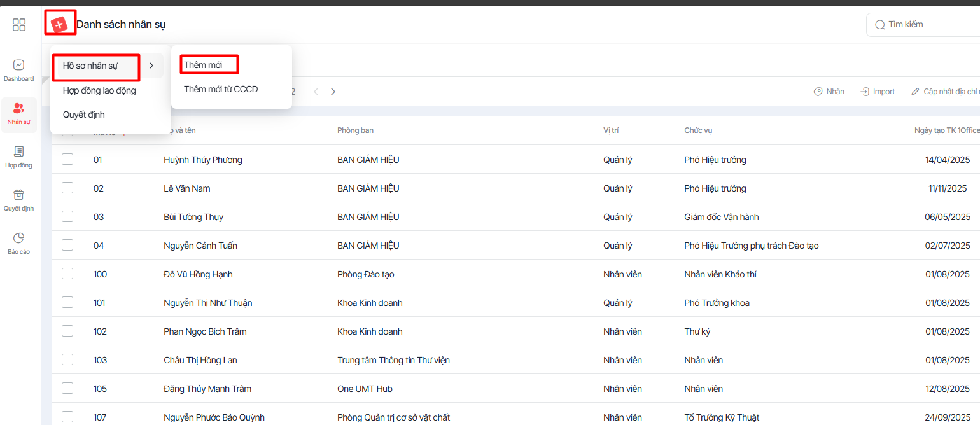Expand the Hồ sơ nhân sự submenu arrow
Image resolution: width=980 pixels, height=425 pixels.
pyautogui.click(x=151, y=66)
